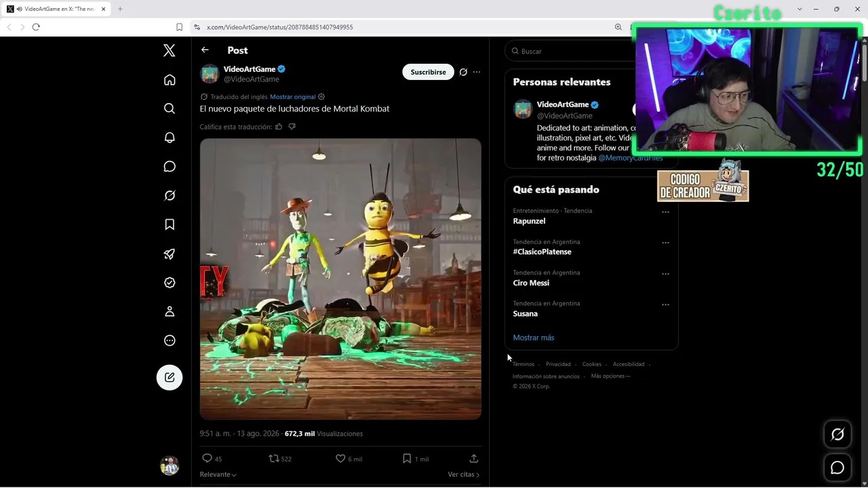Viewport: 868px width, 488px height.
Task: Bookmark the post with the 1 mil icon
Action: coord(407,459)
